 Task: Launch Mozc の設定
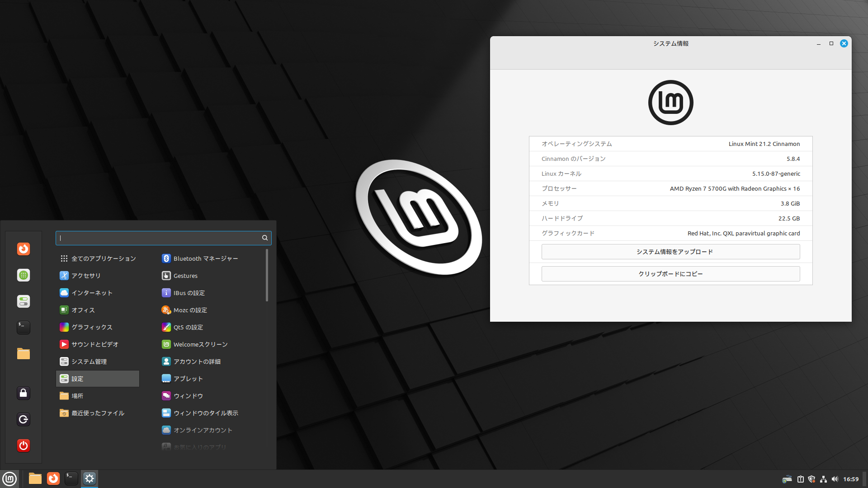pyautogui.click(x=190, y=310)
